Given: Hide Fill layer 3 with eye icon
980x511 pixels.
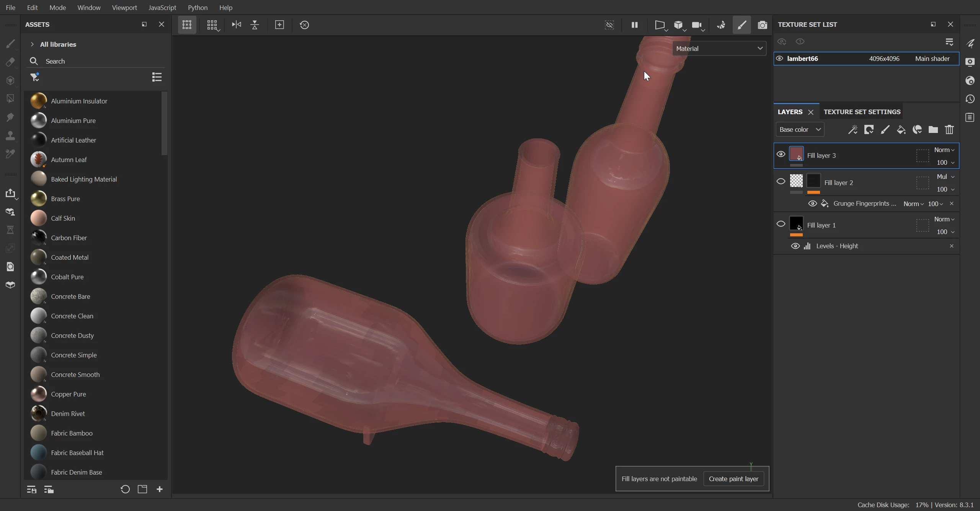Looking at the screenshot, I should (x=781, y=154).
